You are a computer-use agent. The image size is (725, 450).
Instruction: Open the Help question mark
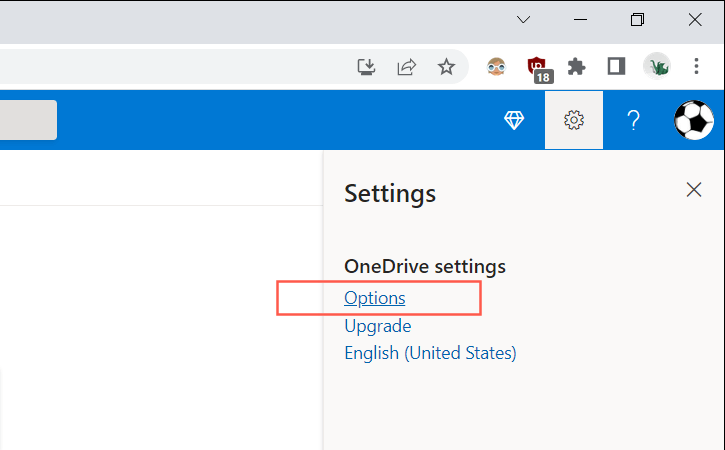(x=633, y=120)
